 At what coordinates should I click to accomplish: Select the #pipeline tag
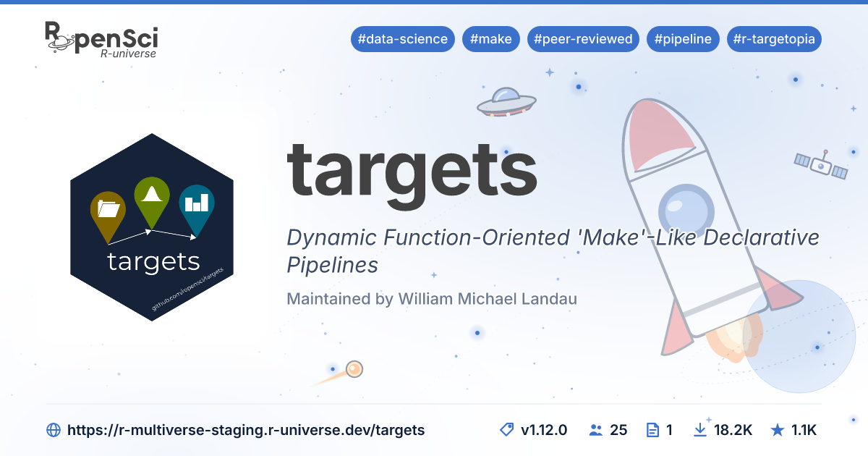[x=683, y=39]
